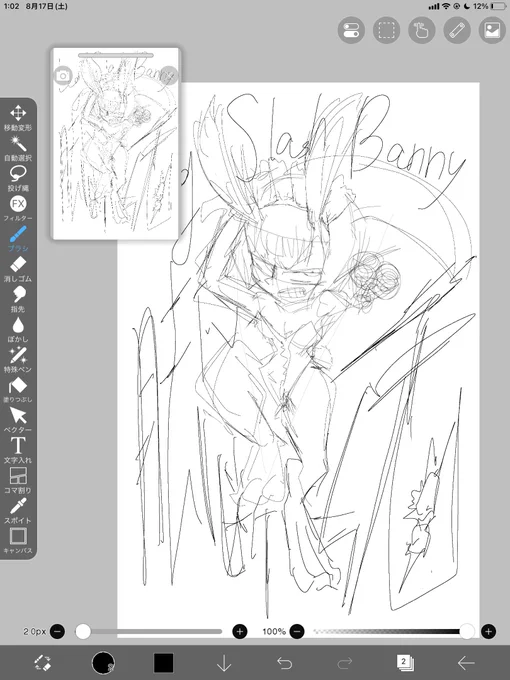Select the スポイト eyedropper tool

point(18,511)
